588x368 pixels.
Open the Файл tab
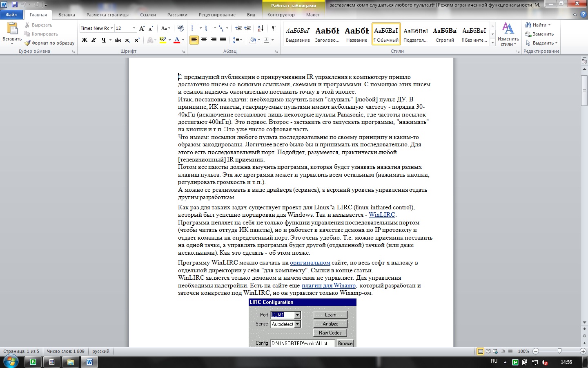[x=11, y=15]
